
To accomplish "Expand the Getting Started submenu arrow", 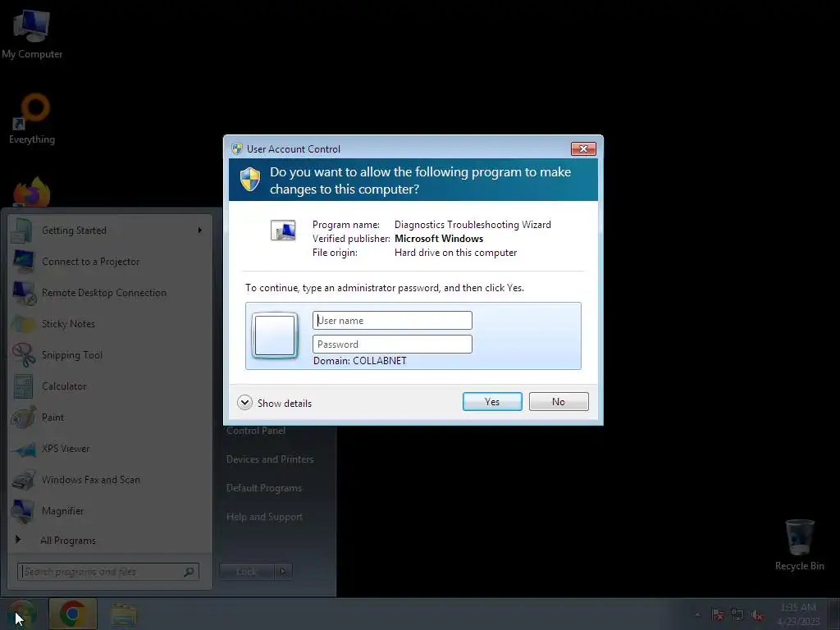I will pos(200,231).
